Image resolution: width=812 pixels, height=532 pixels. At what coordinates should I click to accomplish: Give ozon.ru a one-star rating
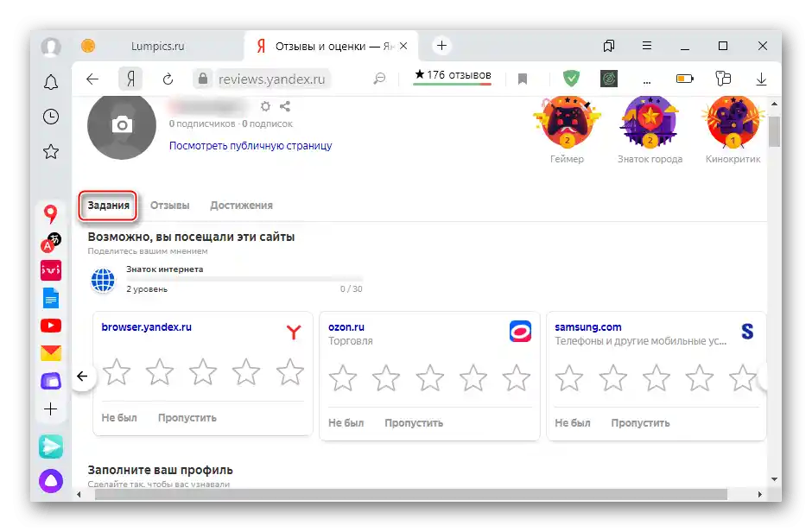tap(343, 378)
